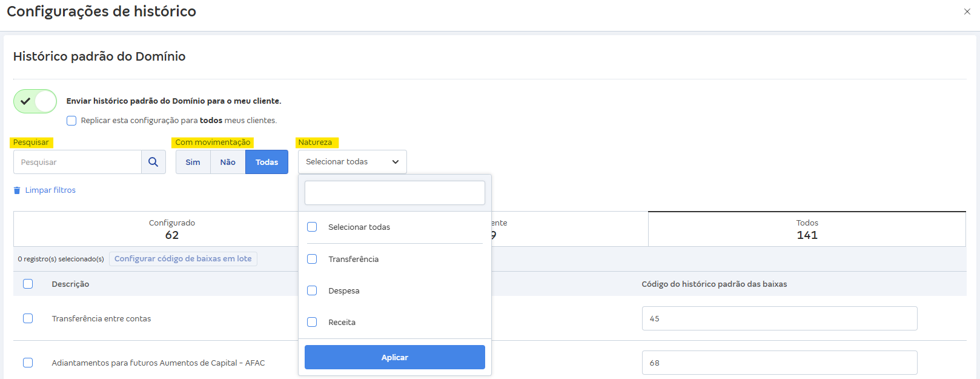Viewport: 980px width, 379px height.
Task: Open the Configurado tab
Action: pos(172,229)
